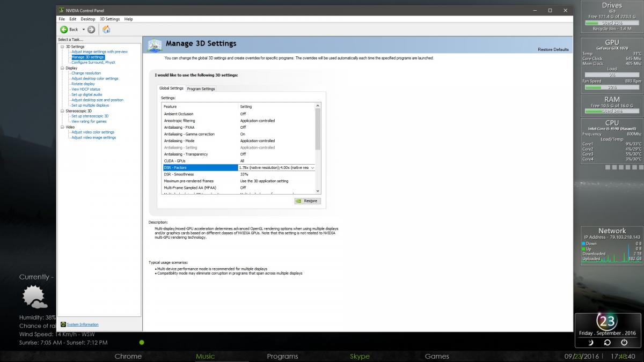Open View HDCP status task
The width and height of the screenshot is (644, 362).
coord(86,90)
